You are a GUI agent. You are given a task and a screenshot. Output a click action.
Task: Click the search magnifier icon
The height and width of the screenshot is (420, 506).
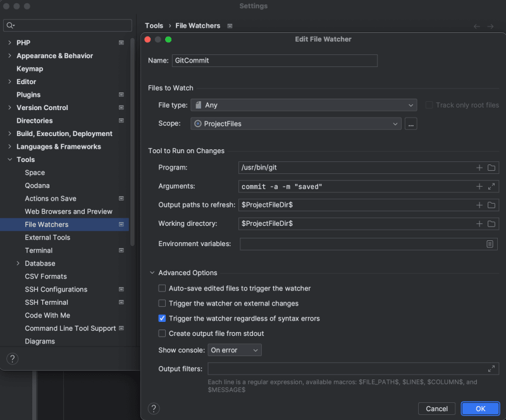10,25
